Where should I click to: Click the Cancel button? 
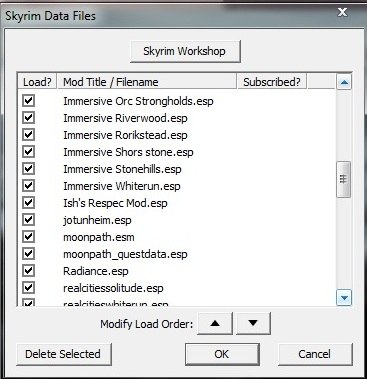coord(315,354)
